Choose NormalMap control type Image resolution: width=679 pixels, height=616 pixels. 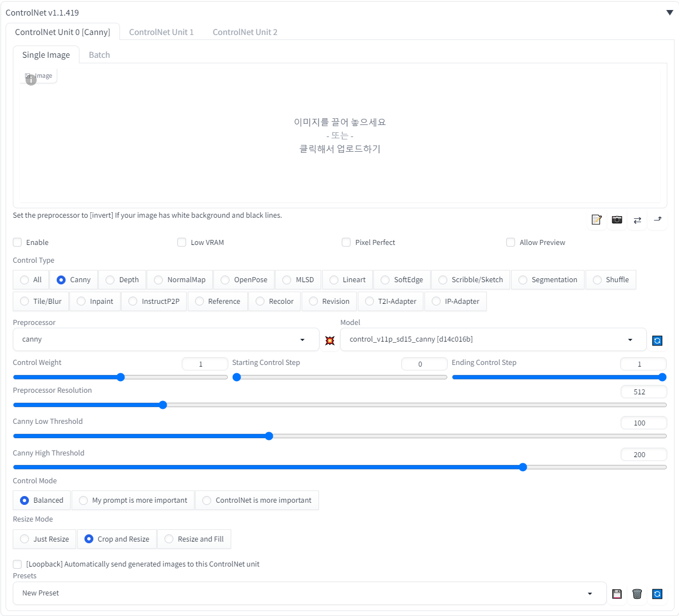coord(180,280)
